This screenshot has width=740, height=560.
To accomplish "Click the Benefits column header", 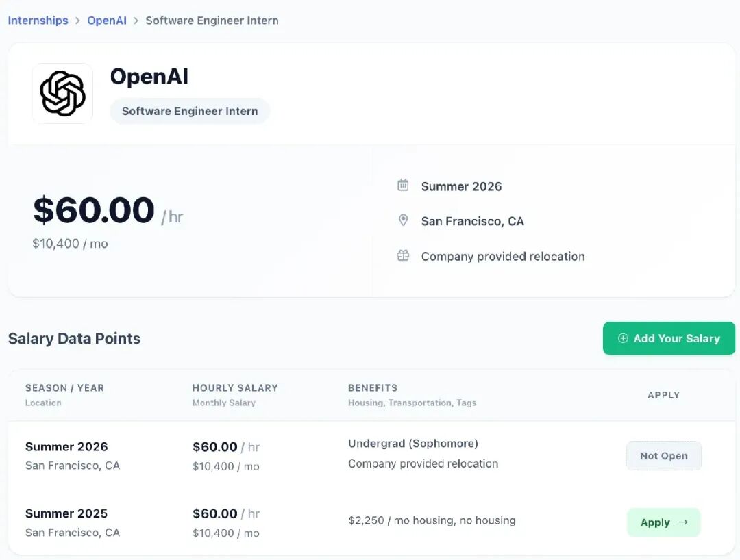I will pyautogui.click(x=373, y=388).
